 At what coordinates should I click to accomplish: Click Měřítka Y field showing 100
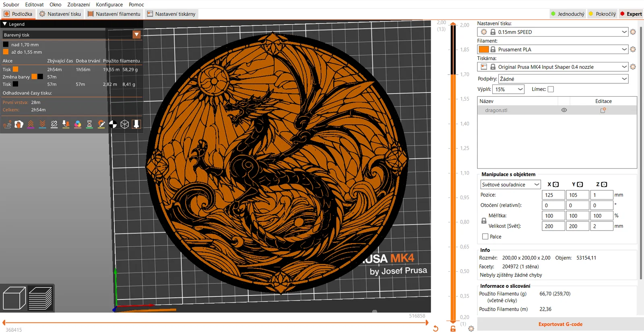[578, 216]
